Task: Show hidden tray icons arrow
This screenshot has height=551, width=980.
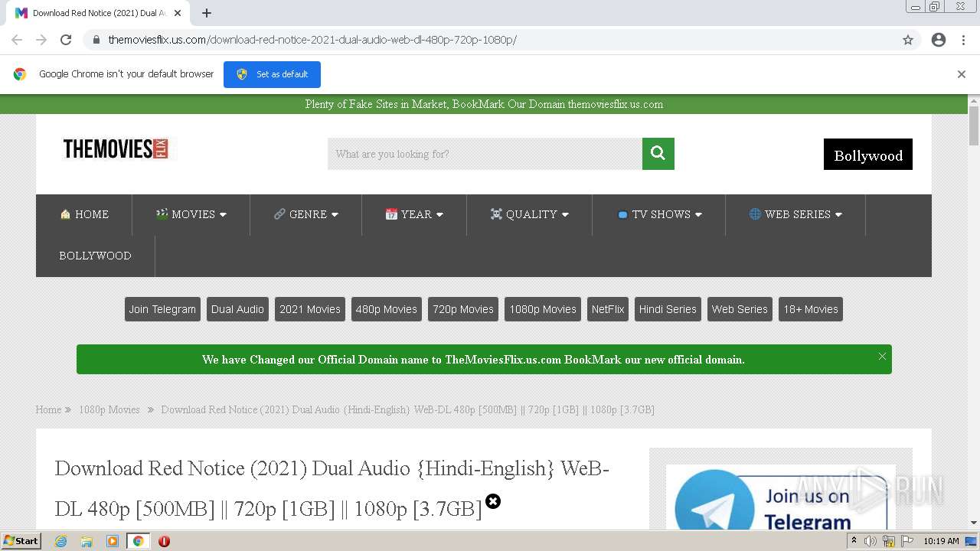Action: click(x=854, y=541)
